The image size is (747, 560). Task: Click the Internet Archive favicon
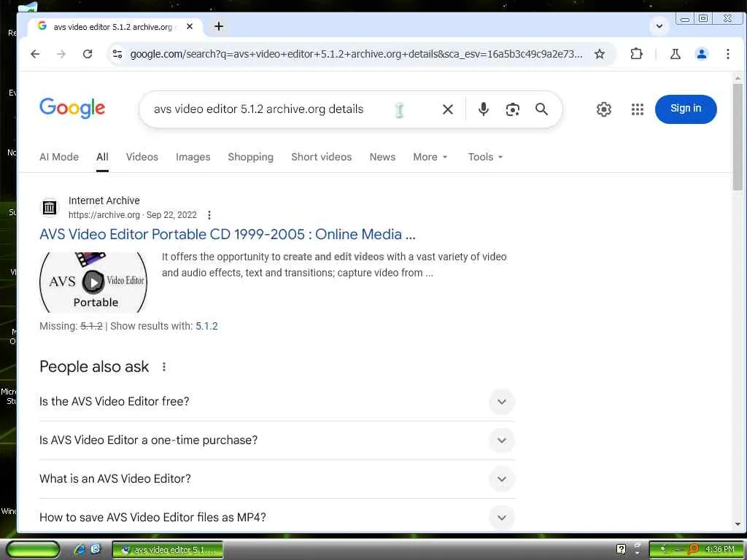[50, 208]
